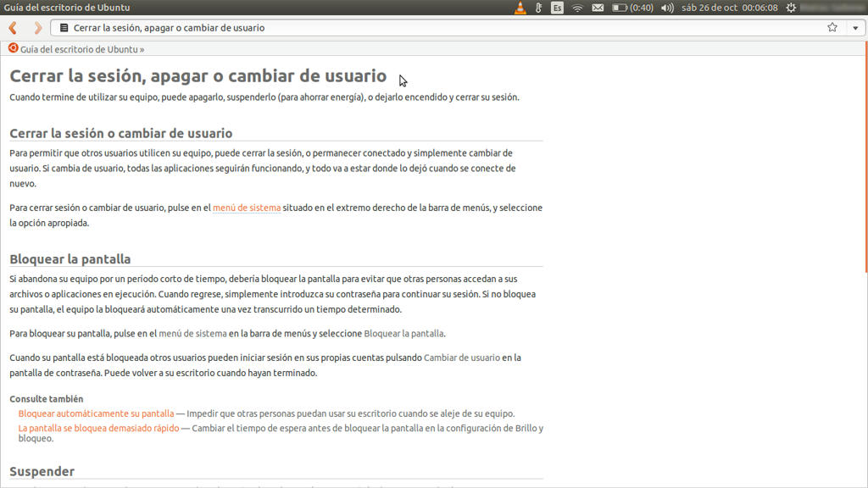The image size is (868, 488).
Task: Open the gray 'menú de sistema' link under Bloquear la pantalla
Action: (192, 334)
